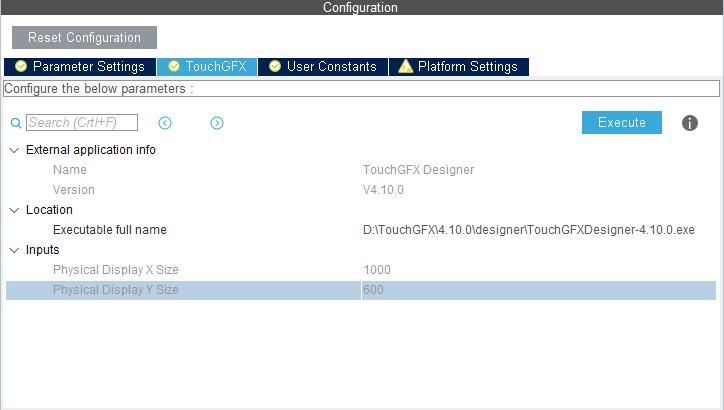Screen dimensions: 724x410
Task: Click the warning icon on Platform Settings tab
Action: [x=405, y=66]
